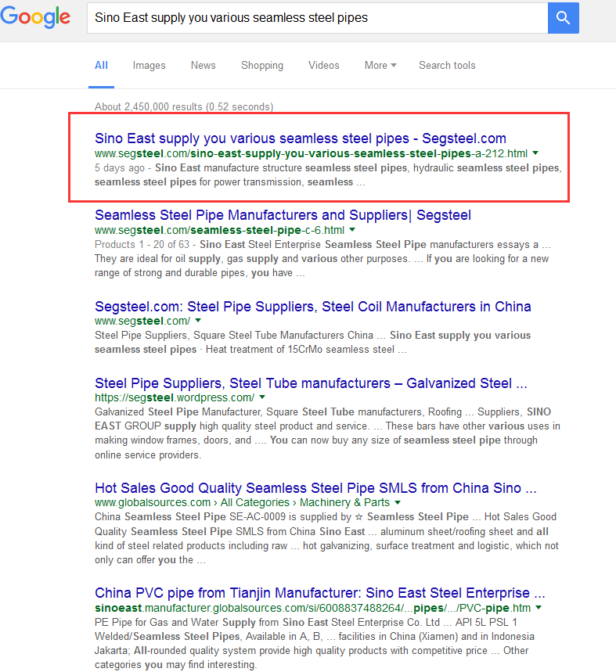Open 'Segsteel.com: Steel Pipe Suppliers' result
Screen dimensions: 616x672
coord(313,307)
